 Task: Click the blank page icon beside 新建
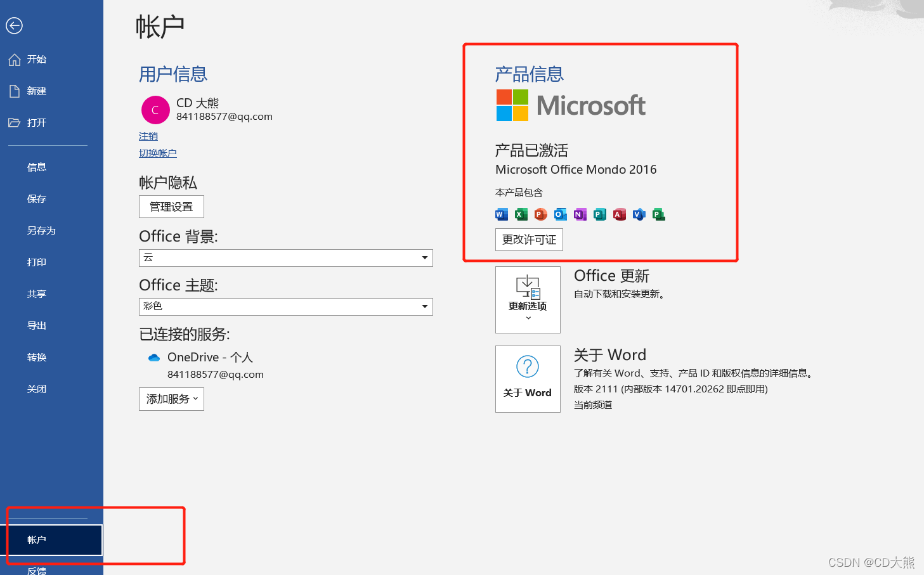click(x=15, y=91)
